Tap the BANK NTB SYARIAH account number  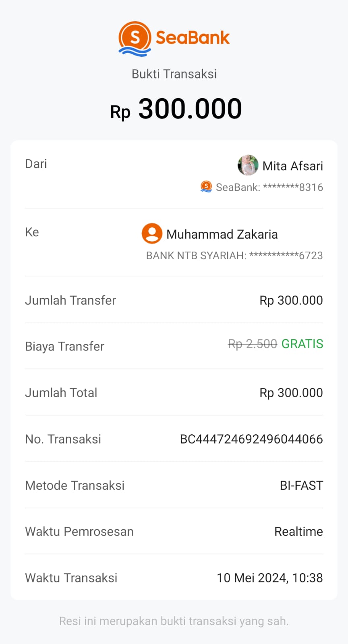click(234, 256)
